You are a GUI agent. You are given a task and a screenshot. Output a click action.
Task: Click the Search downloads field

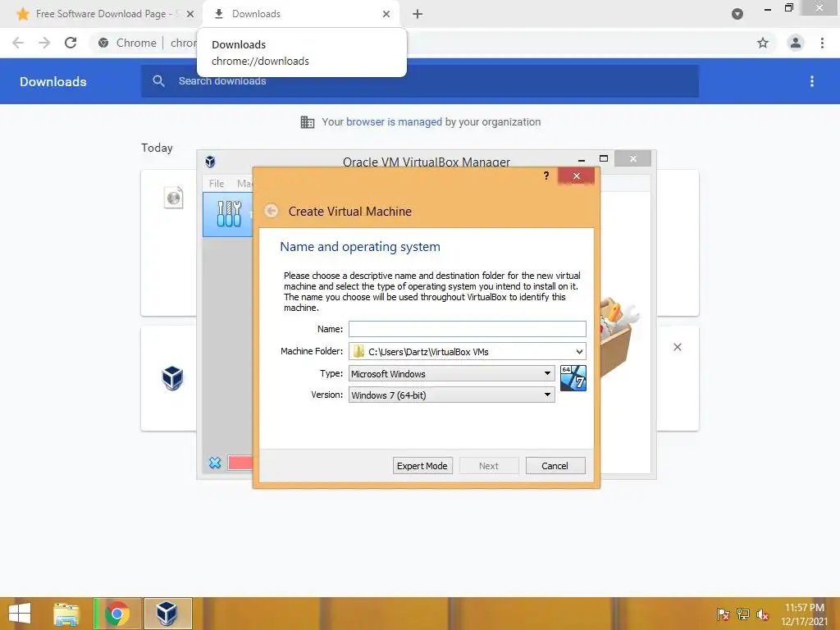tap(420, 81)
